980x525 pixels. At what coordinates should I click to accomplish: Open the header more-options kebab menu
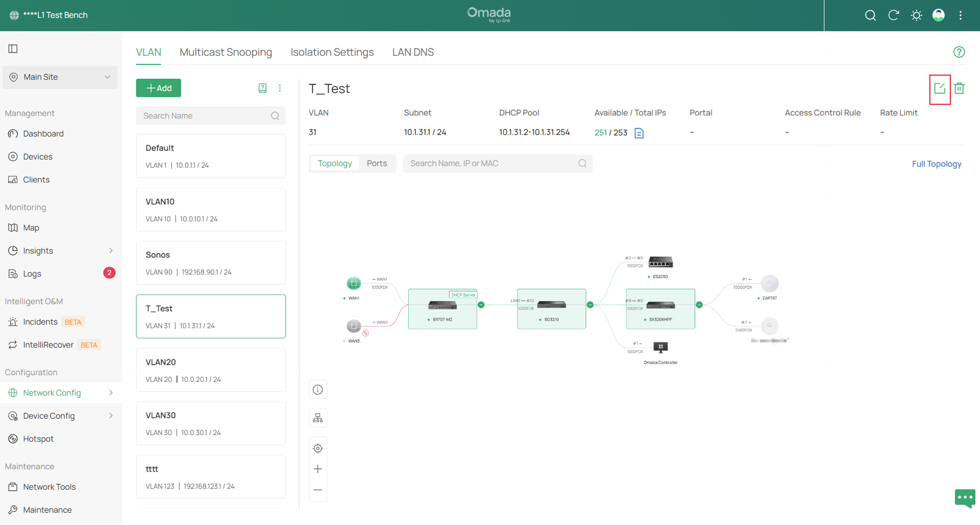click(960, 15)
